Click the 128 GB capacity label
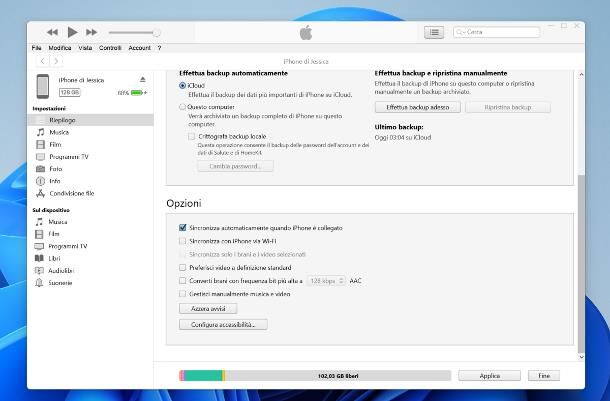 pos(70,93)
